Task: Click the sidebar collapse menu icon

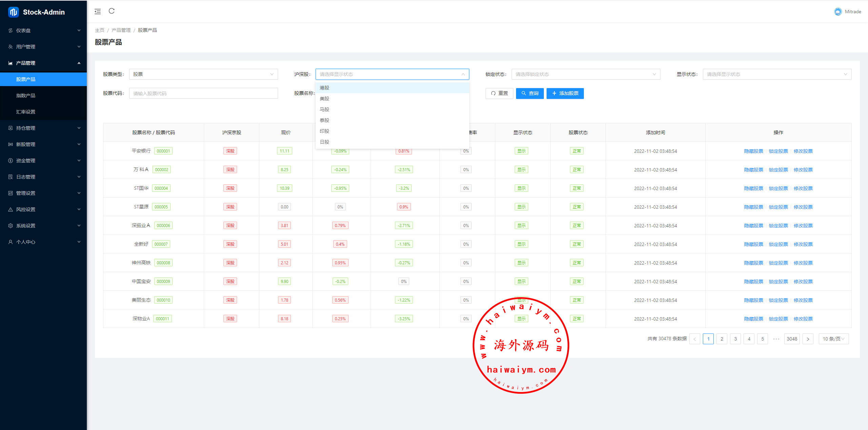Action: tap(98, 12)
